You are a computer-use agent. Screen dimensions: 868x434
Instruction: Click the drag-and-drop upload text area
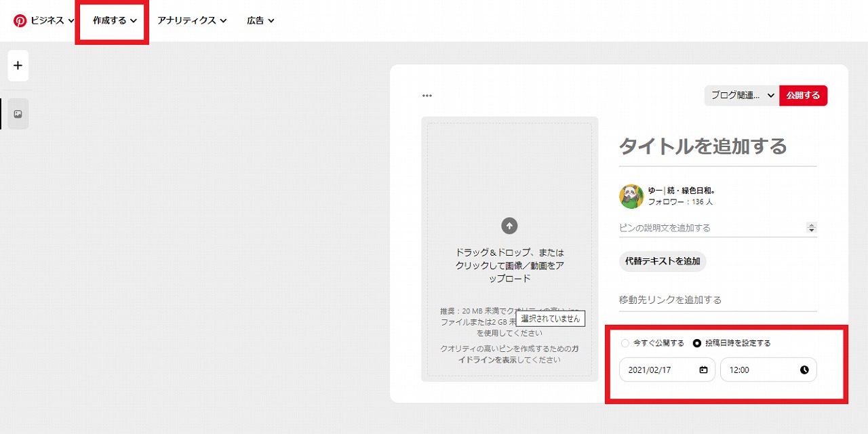tap(509, 265)
